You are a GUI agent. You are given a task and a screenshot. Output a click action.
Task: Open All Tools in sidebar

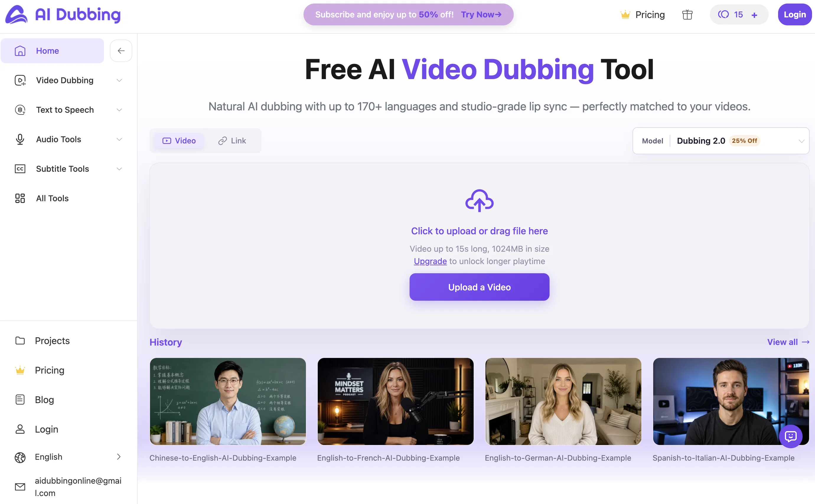pyautogui.click(x=52, y=198)
